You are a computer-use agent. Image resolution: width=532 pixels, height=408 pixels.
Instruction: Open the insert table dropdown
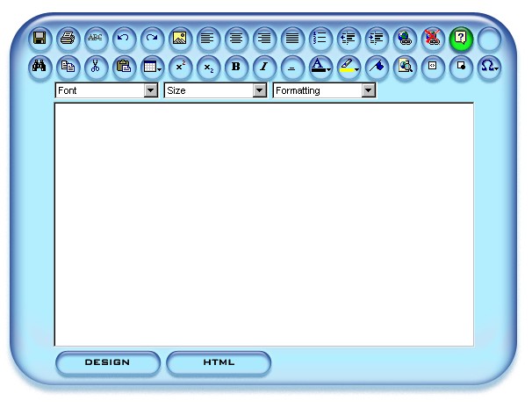pyautogui.click(x=152, y=67)
